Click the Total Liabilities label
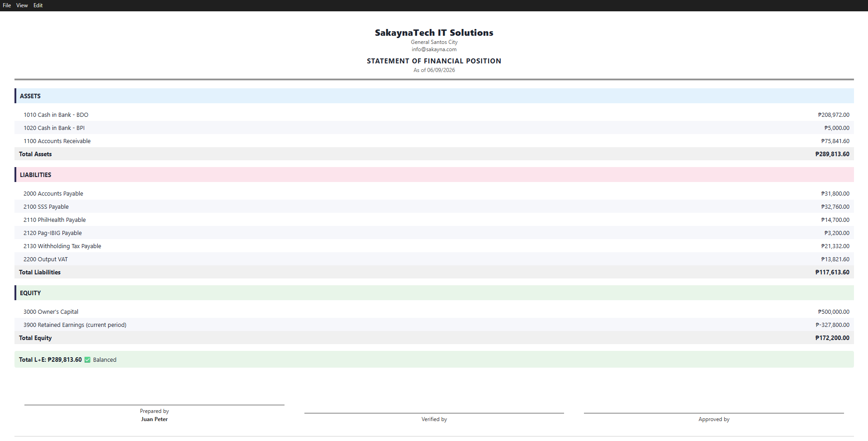This screenshot has height=441, width=868. click(40, 273)
